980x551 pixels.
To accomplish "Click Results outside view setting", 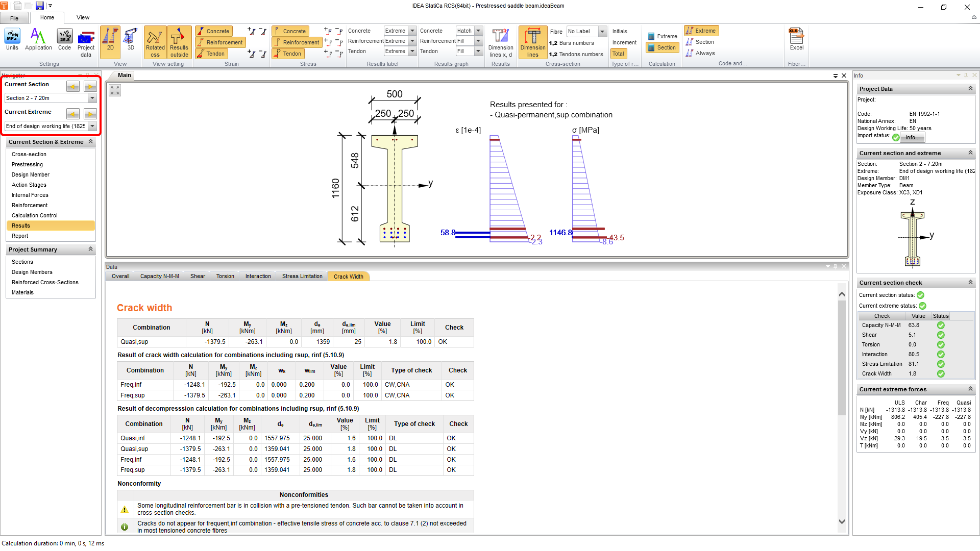I will tap(179, 42).
